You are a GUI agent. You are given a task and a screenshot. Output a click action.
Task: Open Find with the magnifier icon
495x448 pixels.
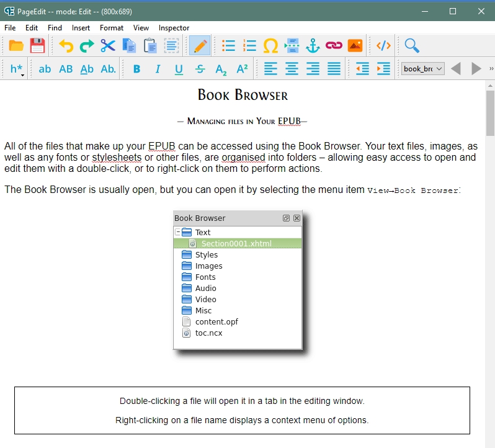coord(412,45)
